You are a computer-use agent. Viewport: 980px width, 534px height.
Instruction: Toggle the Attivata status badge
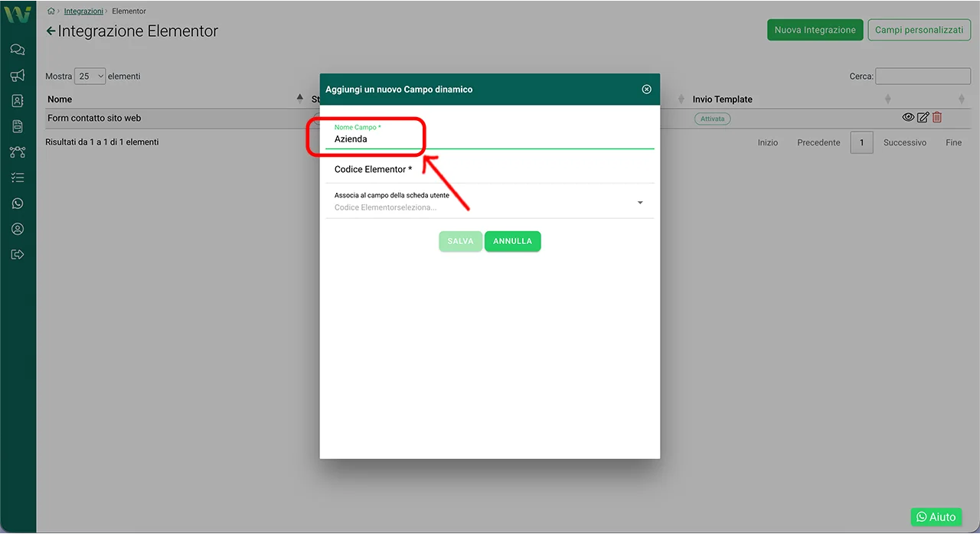coord(712,119)
